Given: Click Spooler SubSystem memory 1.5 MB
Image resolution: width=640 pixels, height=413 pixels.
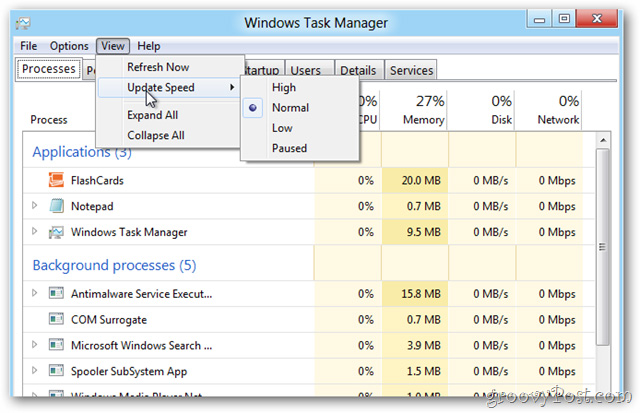Looking at the screenshot, I should (423, 371).
